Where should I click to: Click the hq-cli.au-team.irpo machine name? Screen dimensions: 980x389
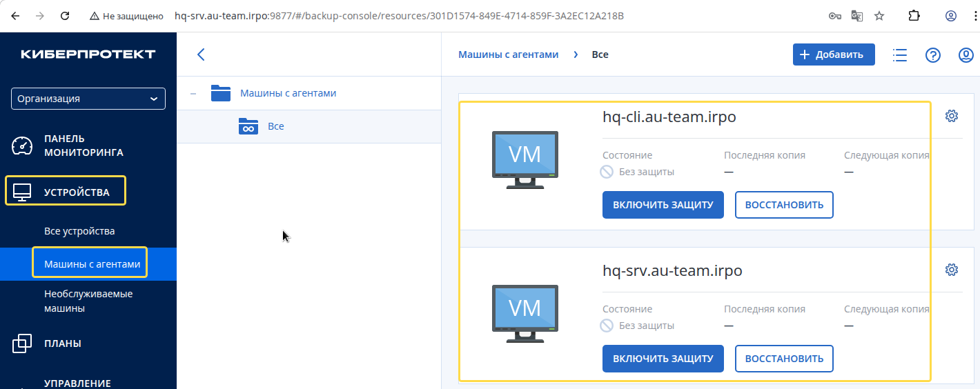pyautogui.click(x=669, y=117)
